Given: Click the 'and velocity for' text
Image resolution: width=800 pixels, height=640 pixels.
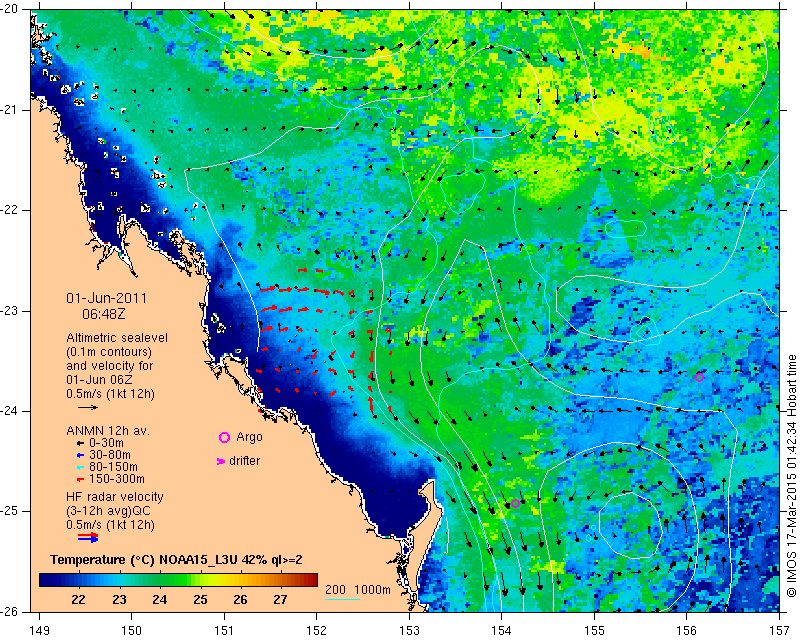Looking at the screenshot, I should 109,366.
